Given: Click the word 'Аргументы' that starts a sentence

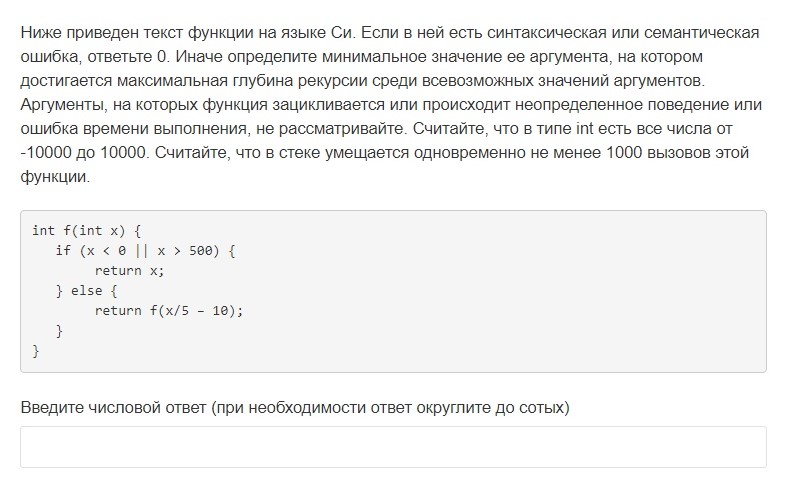Looking at the screenshot, I should [x=63, y=105].
